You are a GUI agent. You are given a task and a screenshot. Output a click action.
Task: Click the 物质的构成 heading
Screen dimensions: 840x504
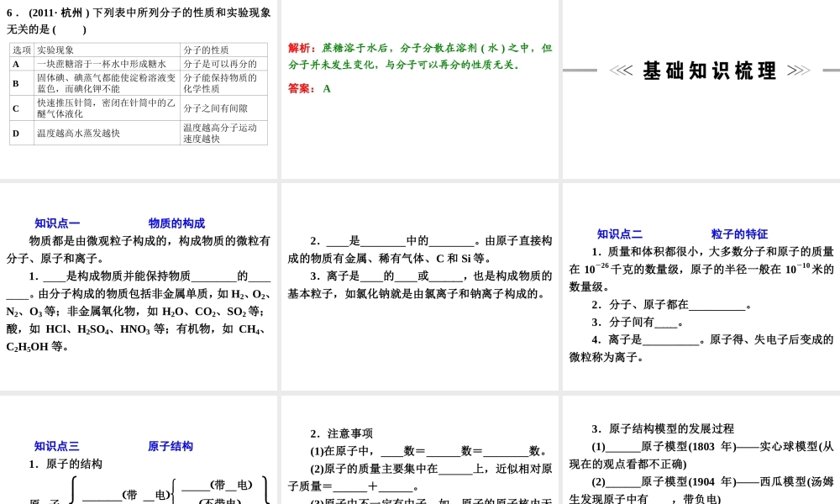(176, 223)
